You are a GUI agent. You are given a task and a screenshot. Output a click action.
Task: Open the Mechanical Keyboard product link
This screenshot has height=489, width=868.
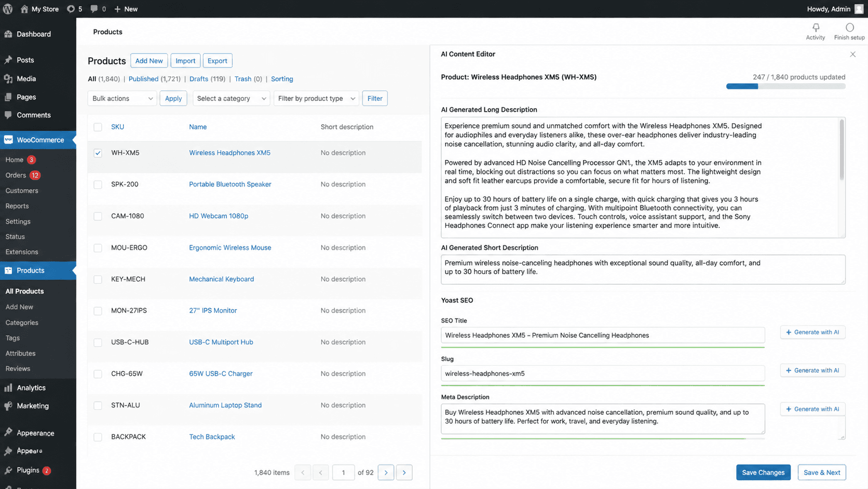[221, 279]
